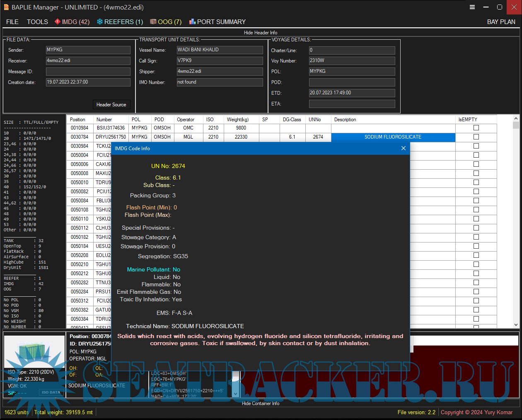The height and width of the screenshot is (420, 522).
Task: Toggle IsEMPTY checkbox for position 0050004 row
Action: [x=476, y=155]
